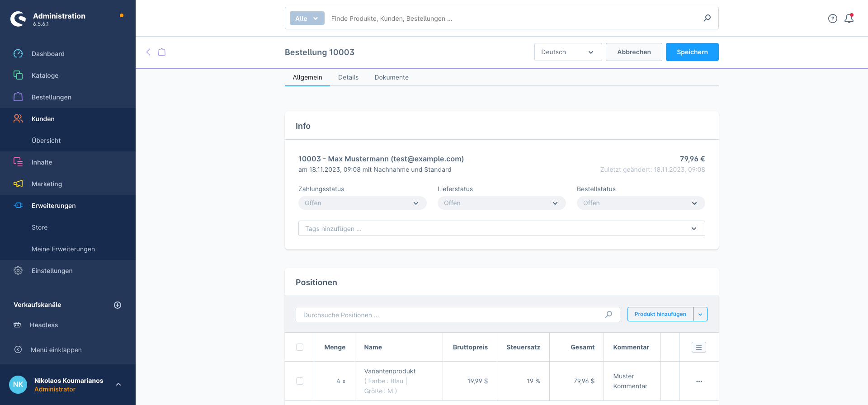
Task: Go back using the left chevron icon
Action: coord(148,52)
